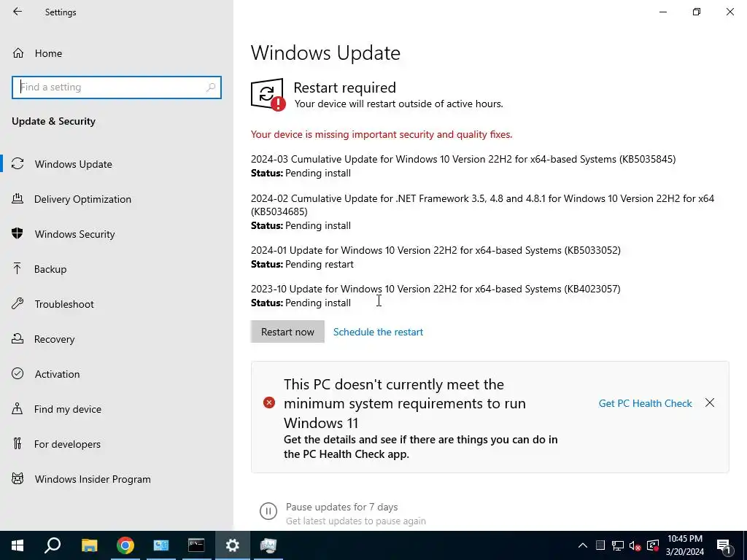Viewport: 747px width, 560px height.
Task: Dismiss the Windows 11 requirements banner
Action: 710,402
